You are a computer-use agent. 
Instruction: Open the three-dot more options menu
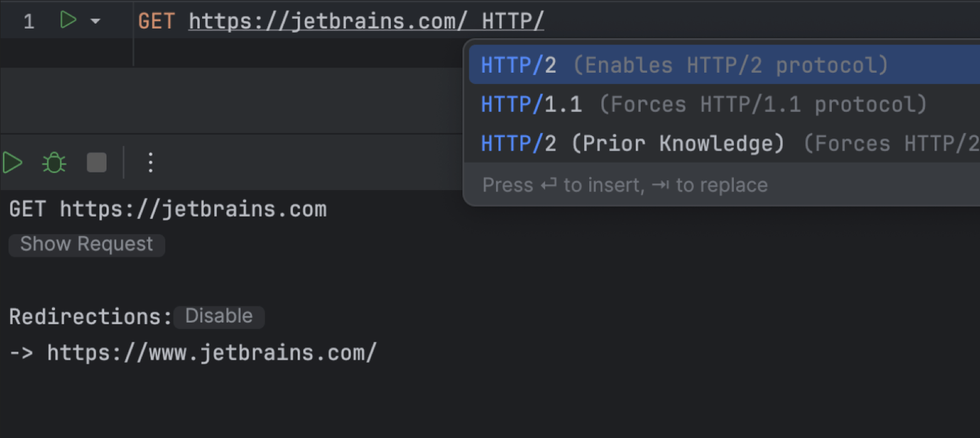coord(151,163)
